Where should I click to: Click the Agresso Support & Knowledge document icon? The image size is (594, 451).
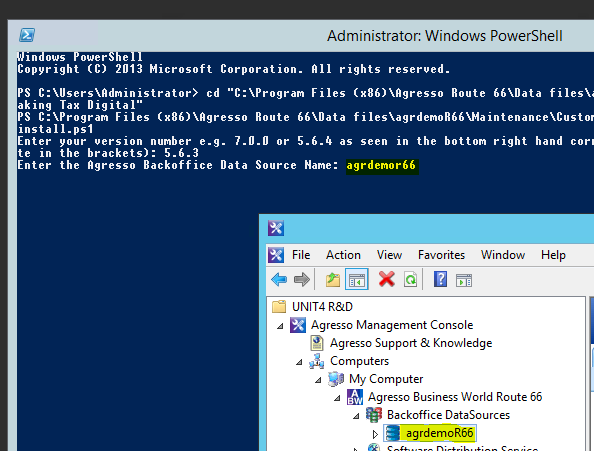click(x=317, y=343)
